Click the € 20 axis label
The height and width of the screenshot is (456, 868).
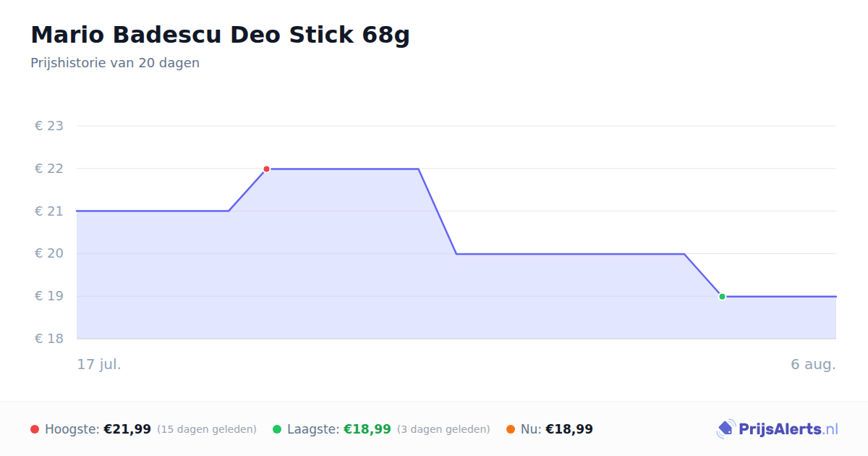[49, 253]
